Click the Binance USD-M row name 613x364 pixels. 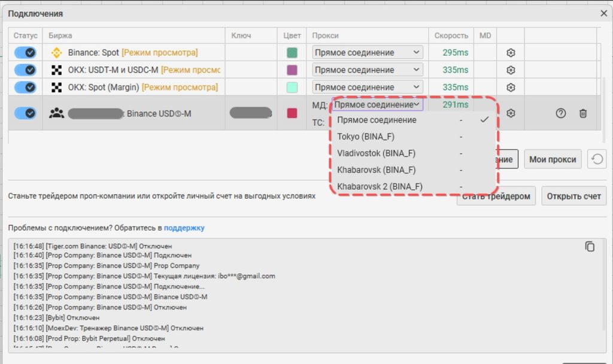pos(159,114)
